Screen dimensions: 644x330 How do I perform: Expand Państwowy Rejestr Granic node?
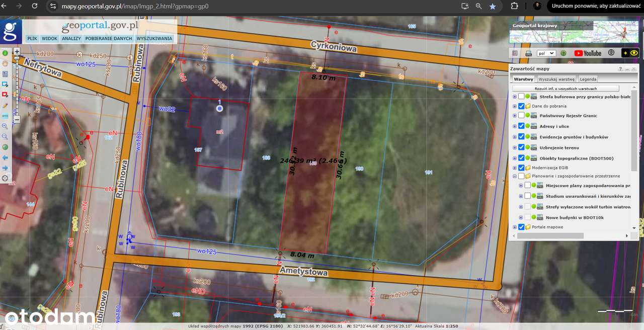(x=514, y=116)
